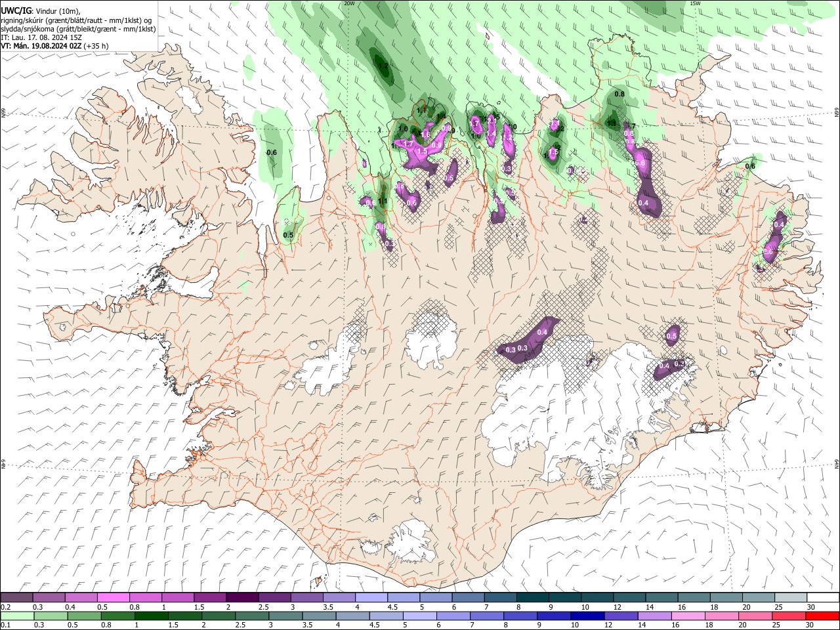
Task: Pick the rain-scale swatch between 12 and 14
Action: coord(621,616)
